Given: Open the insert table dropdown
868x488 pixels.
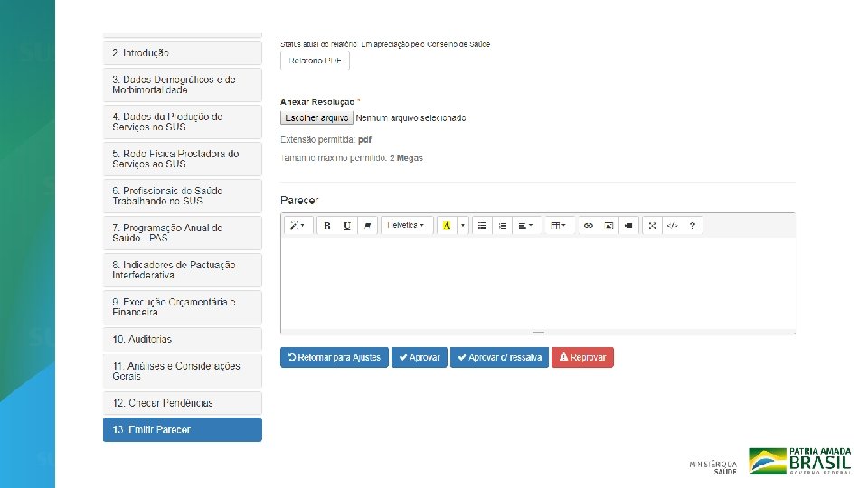Looking at the screenshot, I should pos(559,225).
